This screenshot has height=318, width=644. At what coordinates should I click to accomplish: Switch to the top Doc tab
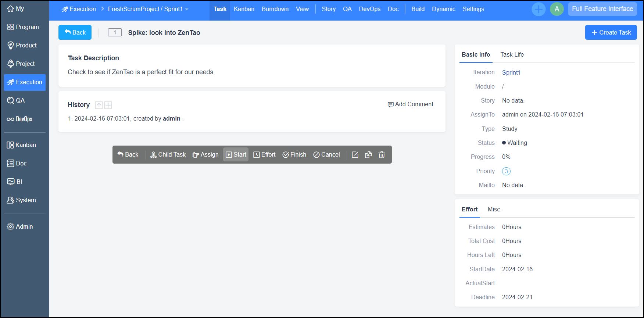[x=393, y=9]
